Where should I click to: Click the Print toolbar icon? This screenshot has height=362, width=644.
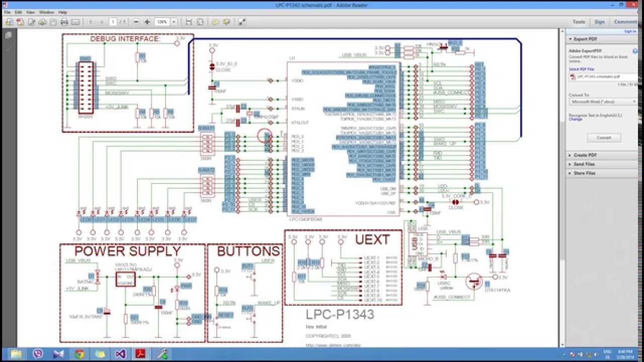click(x=64, y=22)
